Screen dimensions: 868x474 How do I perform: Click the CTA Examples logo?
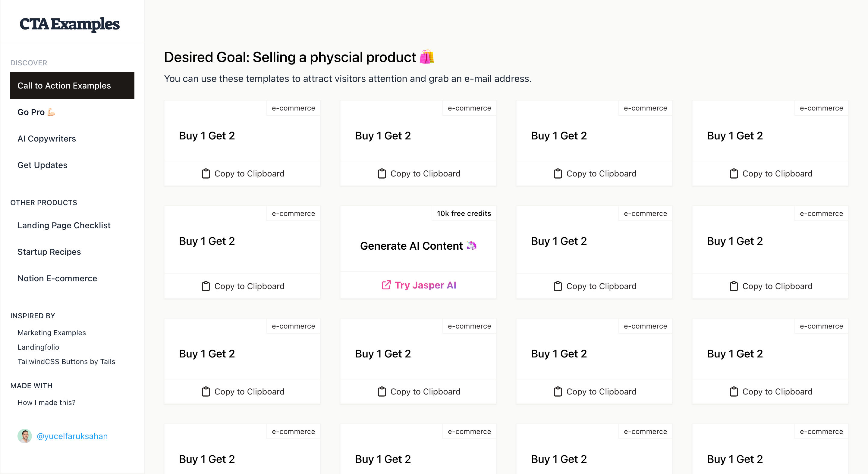click(x=69, y=24)
